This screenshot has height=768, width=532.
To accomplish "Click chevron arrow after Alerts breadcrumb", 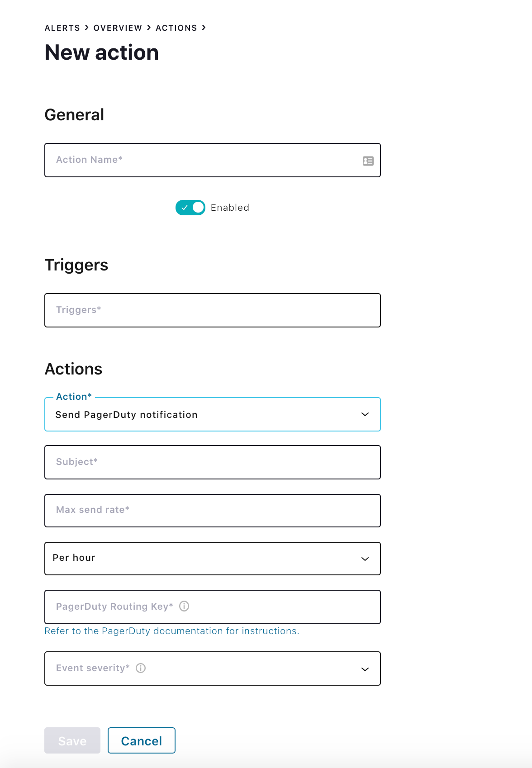I will tap(87, 28).
